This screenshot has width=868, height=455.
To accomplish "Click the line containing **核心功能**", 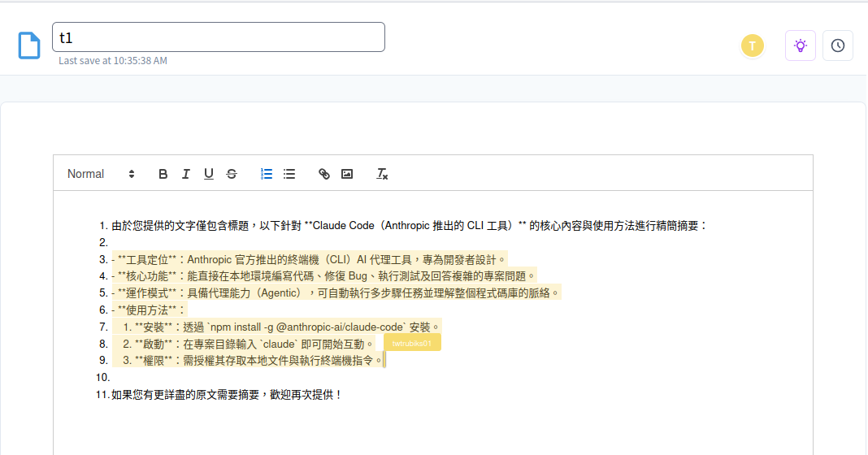I will click(323, 276).
